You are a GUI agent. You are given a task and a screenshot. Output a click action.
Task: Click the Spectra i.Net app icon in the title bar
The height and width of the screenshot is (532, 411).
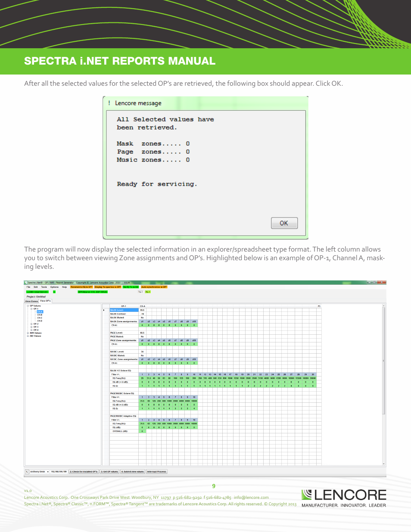coord(25,283)
